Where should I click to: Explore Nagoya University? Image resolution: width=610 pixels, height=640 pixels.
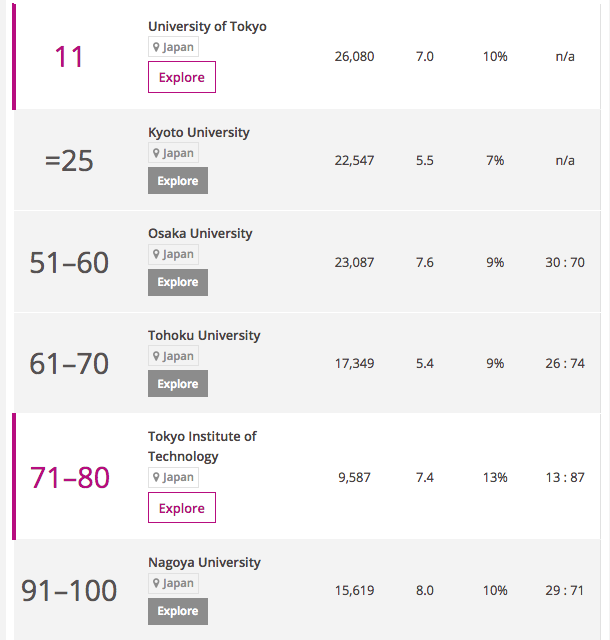coord(178,611)
